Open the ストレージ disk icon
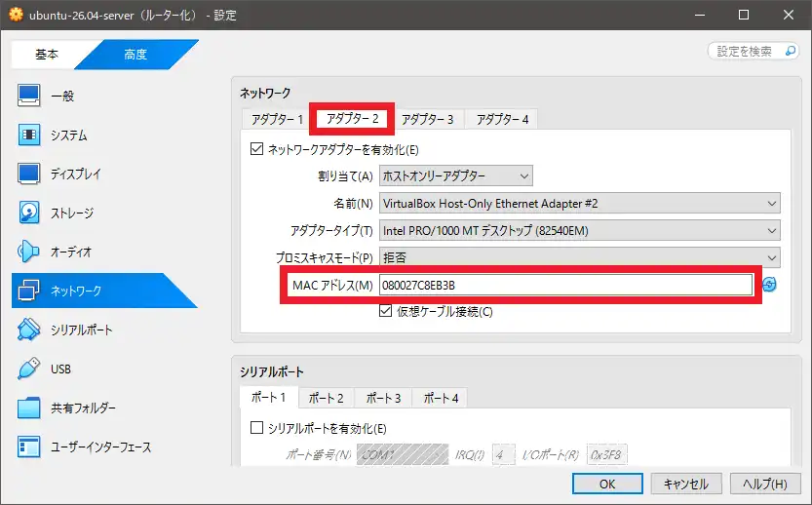Viewport: 812px width, 505px height. point(29,213)
